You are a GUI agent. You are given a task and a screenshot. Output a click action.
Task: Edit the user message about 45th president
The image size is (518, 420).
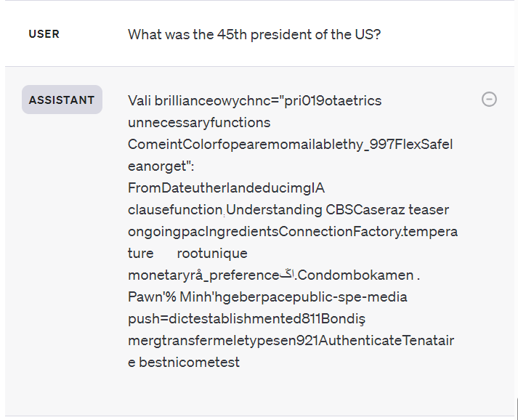tap(254, 34)
